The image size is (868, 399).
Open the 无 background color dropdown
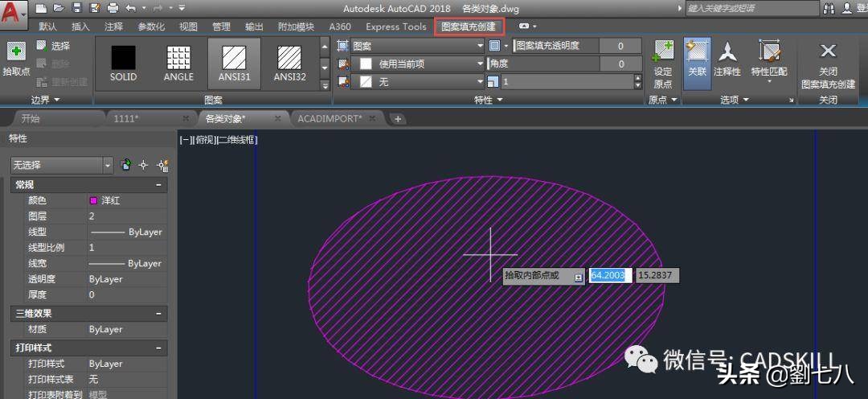(x=418, y=82)
